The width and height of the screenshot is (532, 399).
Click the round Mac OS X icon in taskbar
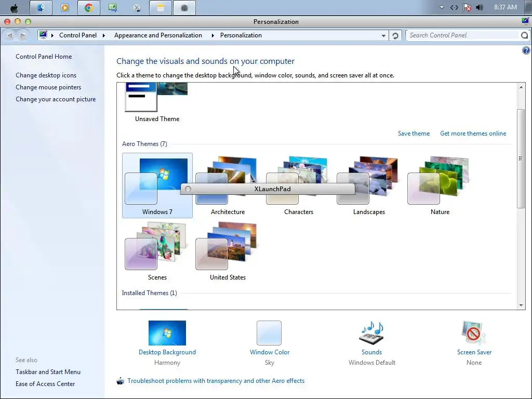tap(137, 7)
